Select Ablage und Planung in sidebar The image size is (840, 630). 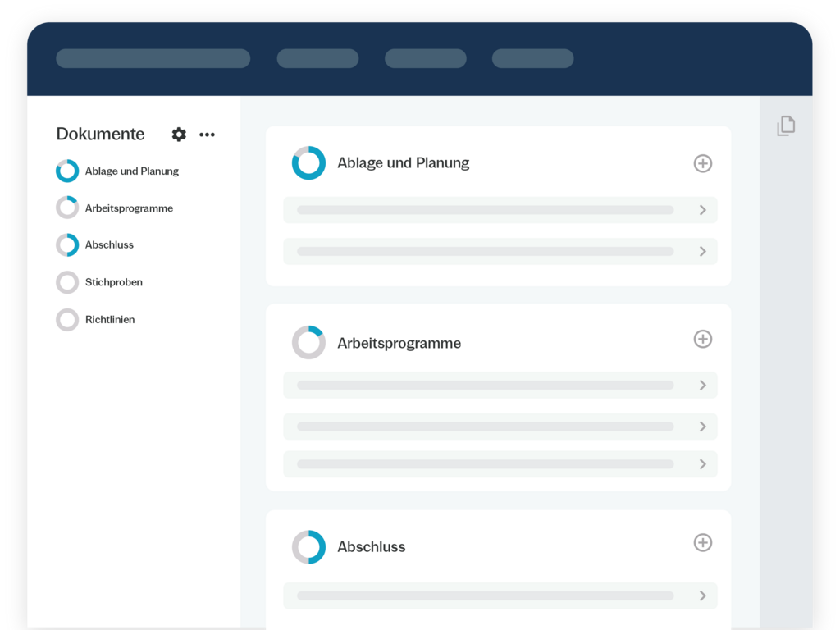pyautogui.click(x=132, y=171)
